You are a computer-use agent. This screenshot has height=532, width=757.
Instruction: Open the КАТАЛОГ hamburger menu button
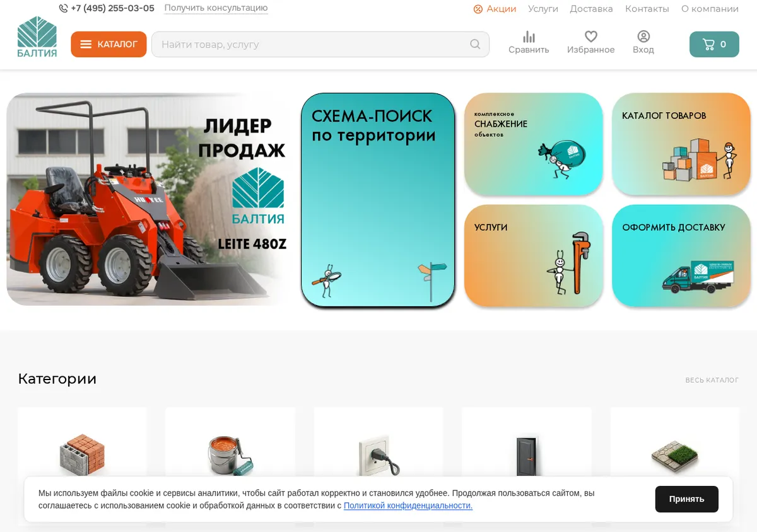click(109, 44)
